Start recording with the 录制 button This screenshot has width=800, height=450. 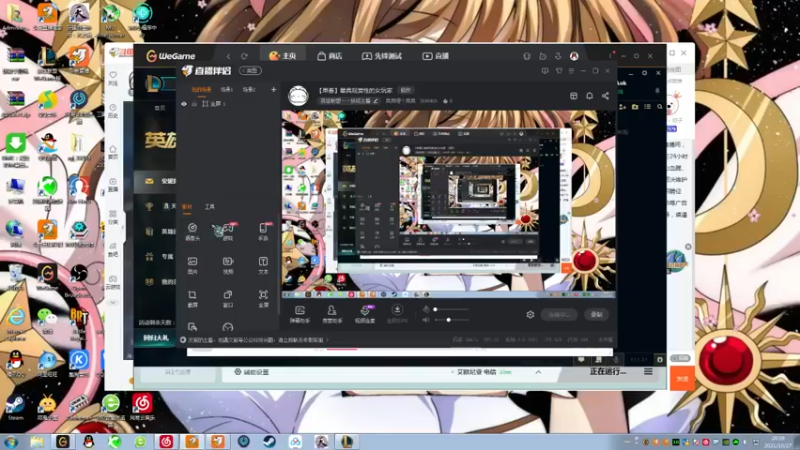click(x=597, y=315)
